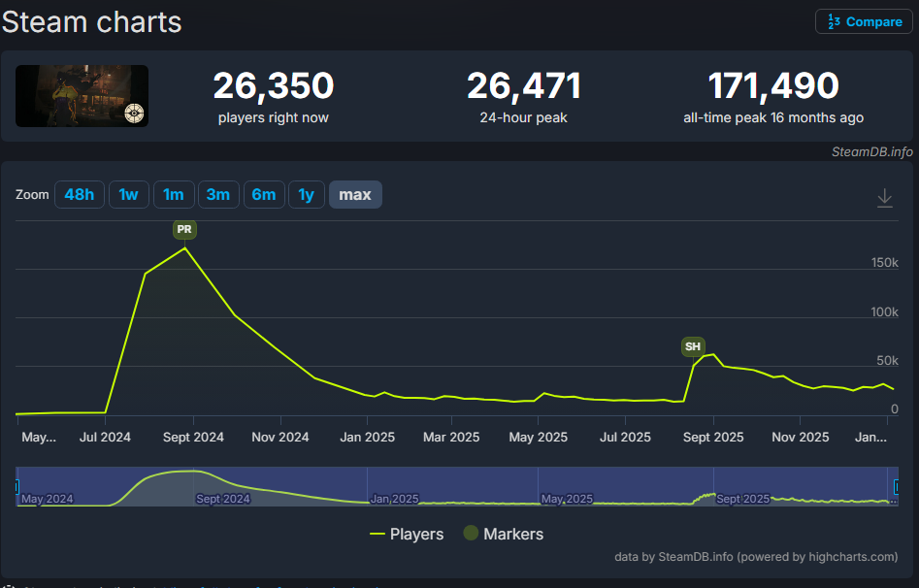This screenshot has width=919, height=588.
Task: Click the Sept 2024 x-axis label
Action: 193,438
